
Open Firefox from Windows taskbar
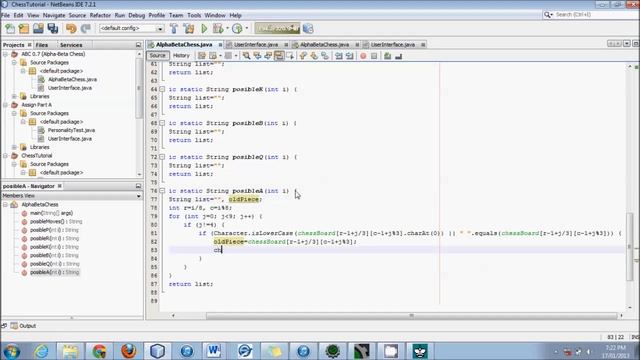129,351
